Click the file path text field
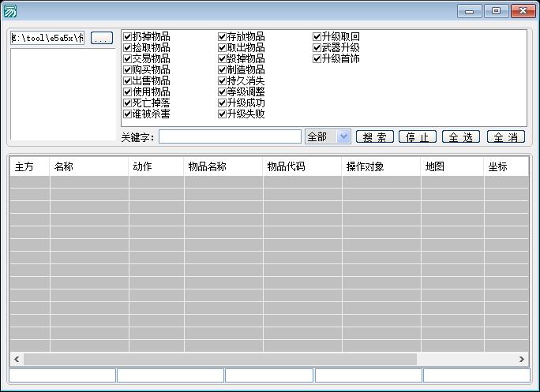The width and height of the screenshot is (540, 392). pos(47,38)
